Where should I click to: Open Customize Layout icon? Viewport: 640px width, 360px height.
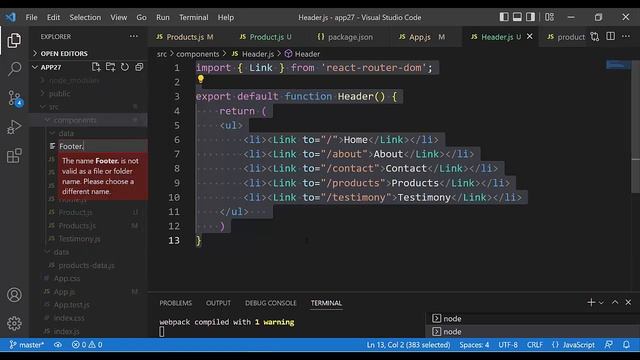(549, 17)
